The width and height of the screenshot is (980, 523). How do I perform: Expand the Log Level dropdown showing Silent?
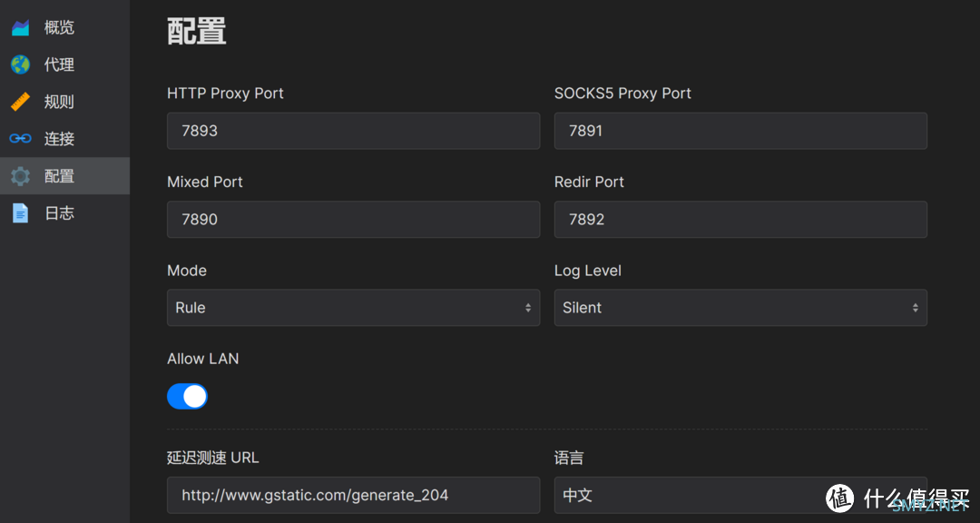[x=740, y=308]
